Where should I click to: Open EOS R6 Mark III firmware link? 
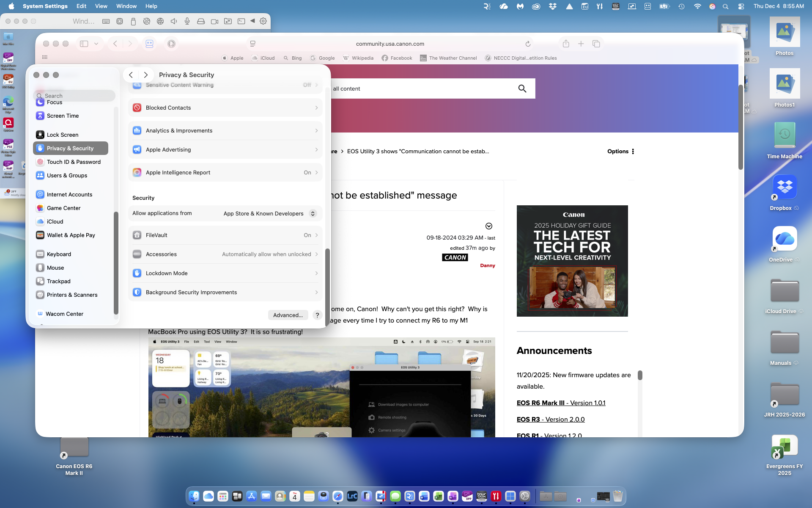tap(561, 403)
